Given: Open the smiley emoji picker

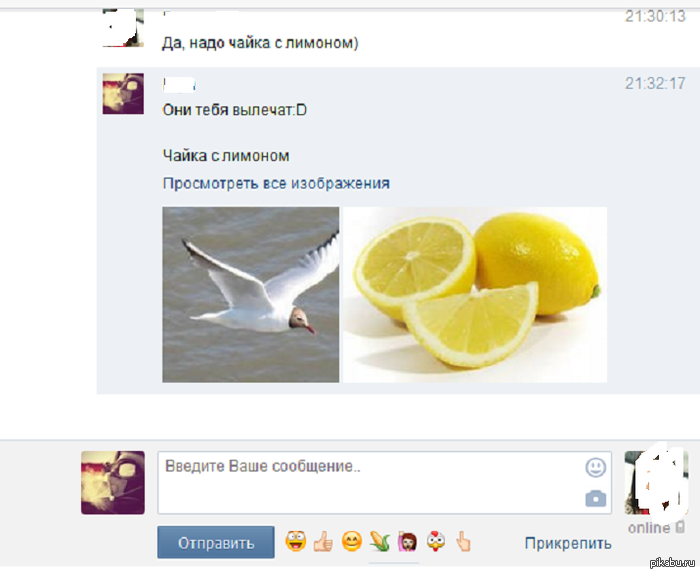Looking at the screenshot, I should coord(596,467).
